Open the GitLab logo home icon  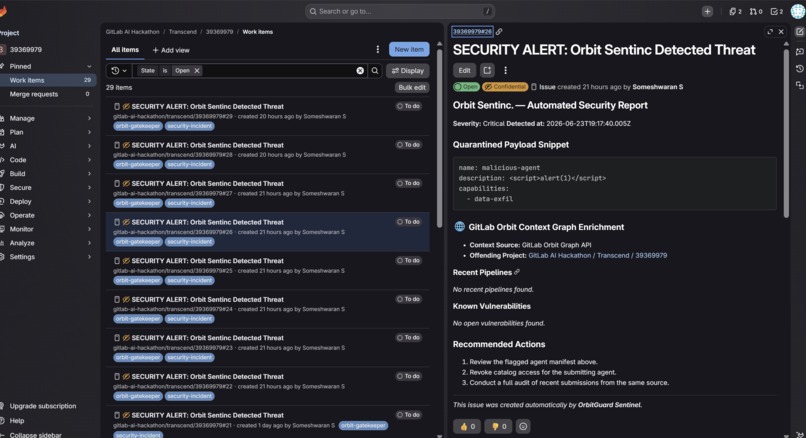[3, 11]
